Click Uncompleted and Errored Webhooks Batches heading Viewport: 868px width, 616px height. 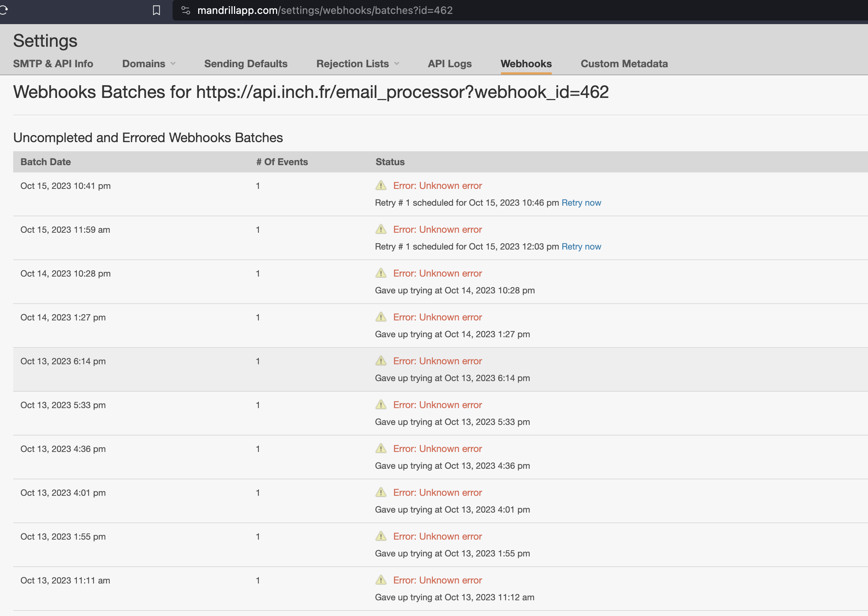pos(148,138)
